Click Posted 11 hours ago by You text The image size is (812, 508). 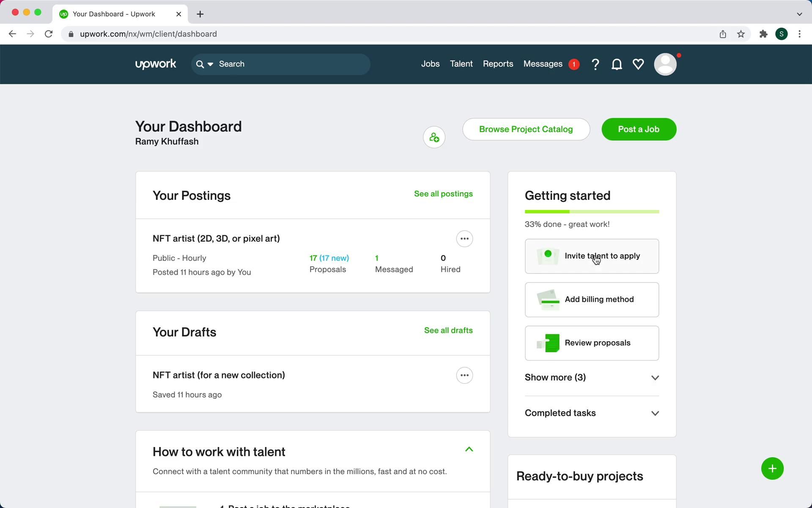click(202, 272)
